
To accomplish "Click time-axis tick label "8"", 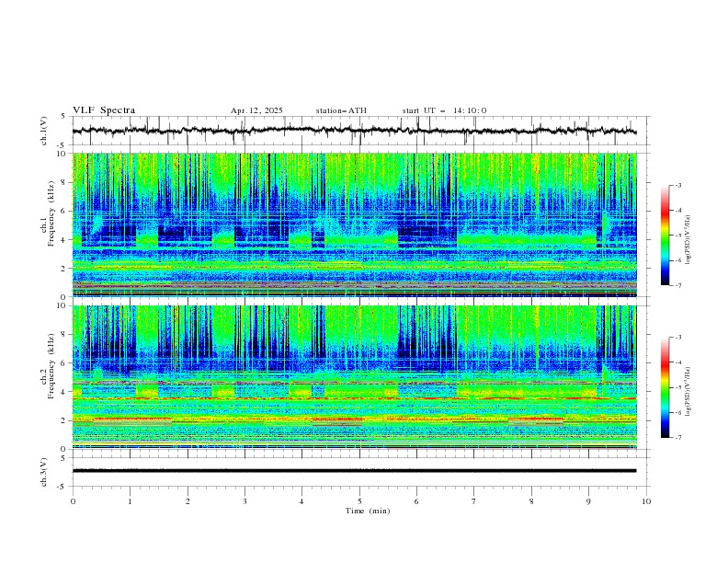I will [x=531, y=501].
